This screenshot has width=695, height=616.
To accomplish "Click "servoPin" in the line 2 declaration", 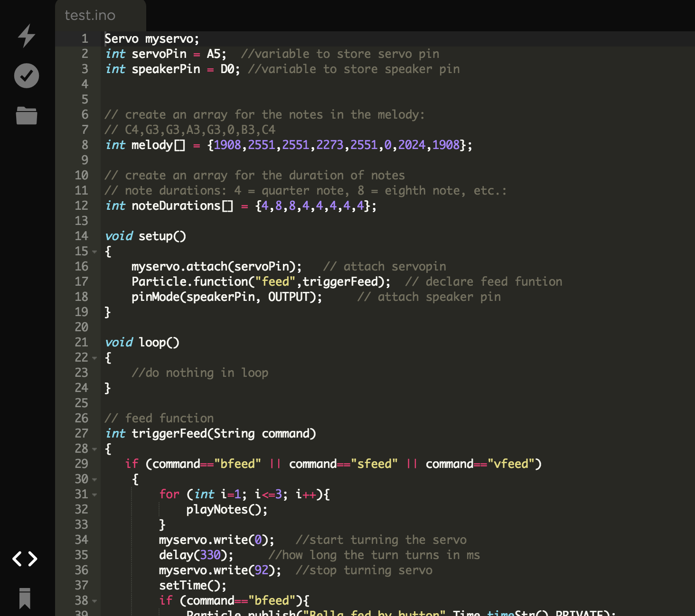I will click(159, 54).
